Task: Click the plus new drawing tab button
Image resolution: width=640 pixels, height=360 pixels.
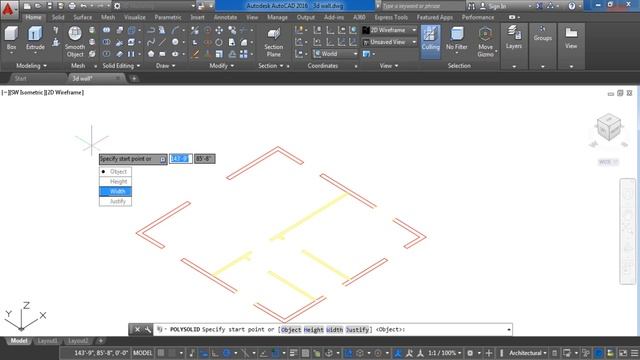Action: click(134, 78)
